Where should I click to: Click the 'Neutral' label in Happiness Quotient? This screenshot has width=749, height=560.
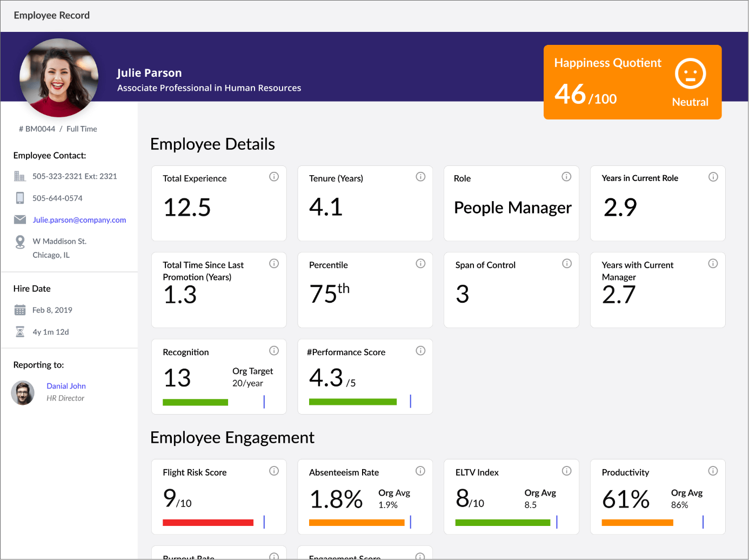coord(690,102)
